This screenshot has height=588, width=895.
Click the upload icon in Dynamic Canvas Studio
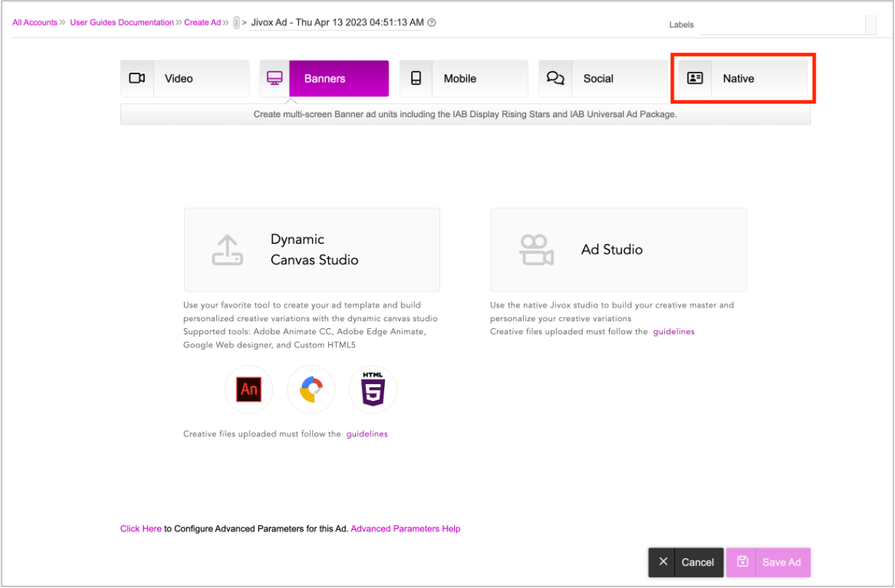click(227, 250)
